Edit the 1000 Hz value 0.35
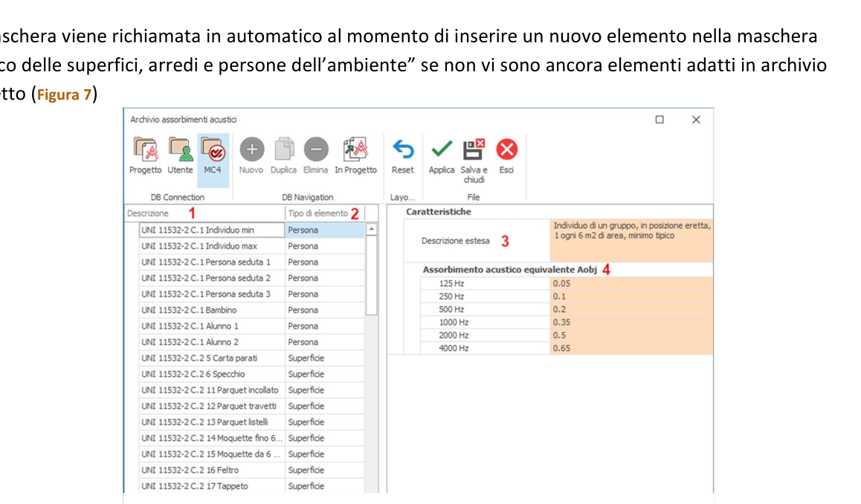The image size is (861, 504). coord(631,323)
